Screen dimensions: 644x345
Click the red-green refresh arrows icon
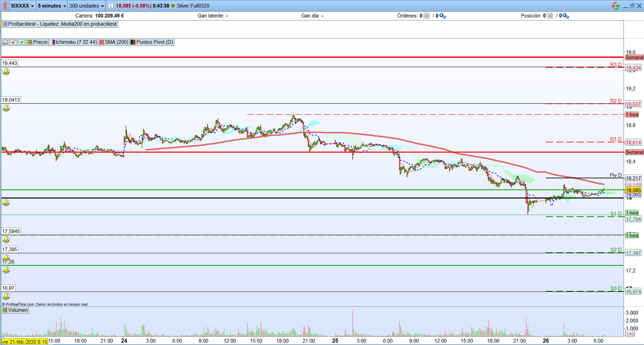[x=615, y=6]
